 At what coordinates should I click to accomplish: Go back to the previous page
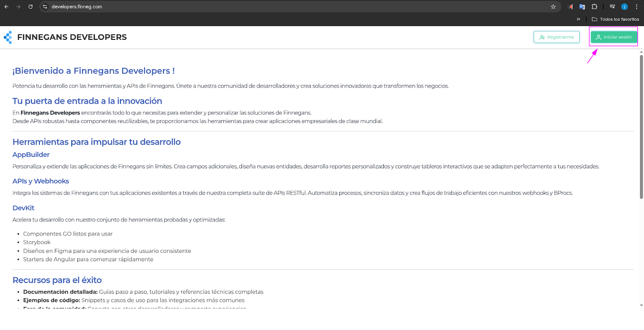6,7
